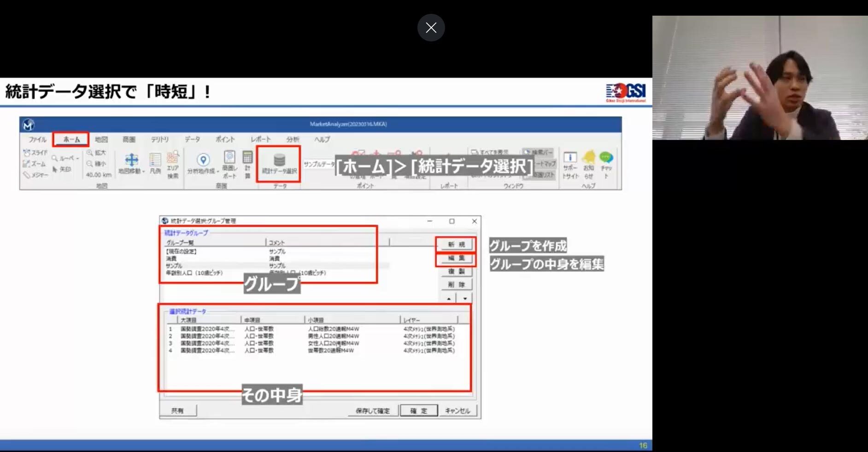Viewport: 868px width, 452px height.
Task: Click the 大項目 column header
Action: point(209,320)
